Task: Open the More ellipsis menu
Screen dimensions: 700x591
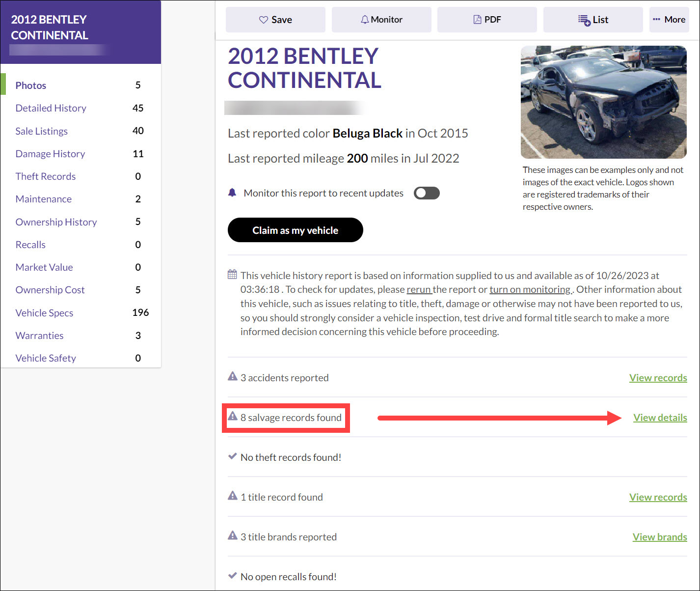Action: (x=669, y=20)
